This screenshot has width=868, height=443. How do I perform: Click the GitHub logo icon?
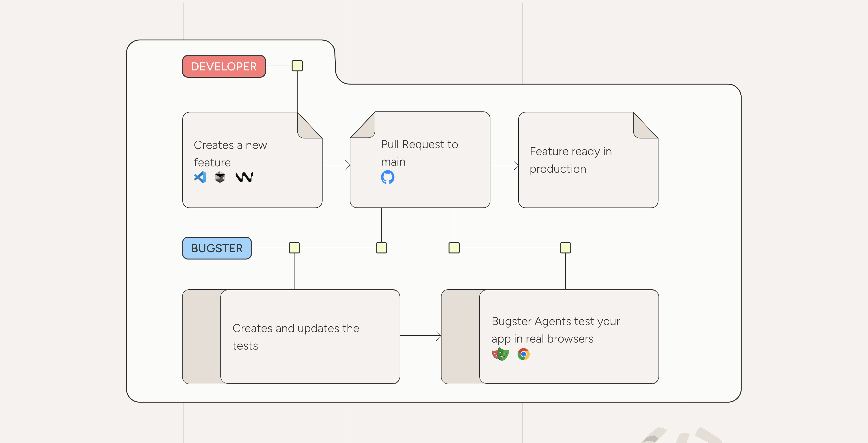pos(387,177)
